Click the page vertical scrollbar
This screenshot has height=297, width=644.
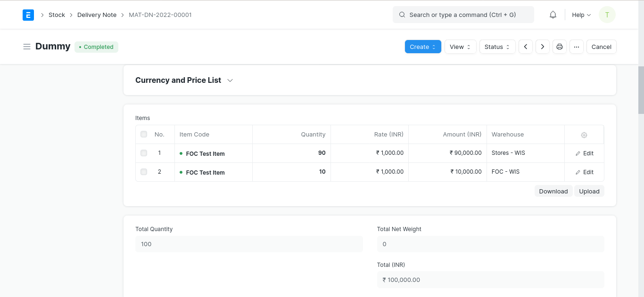coord(641,89)
